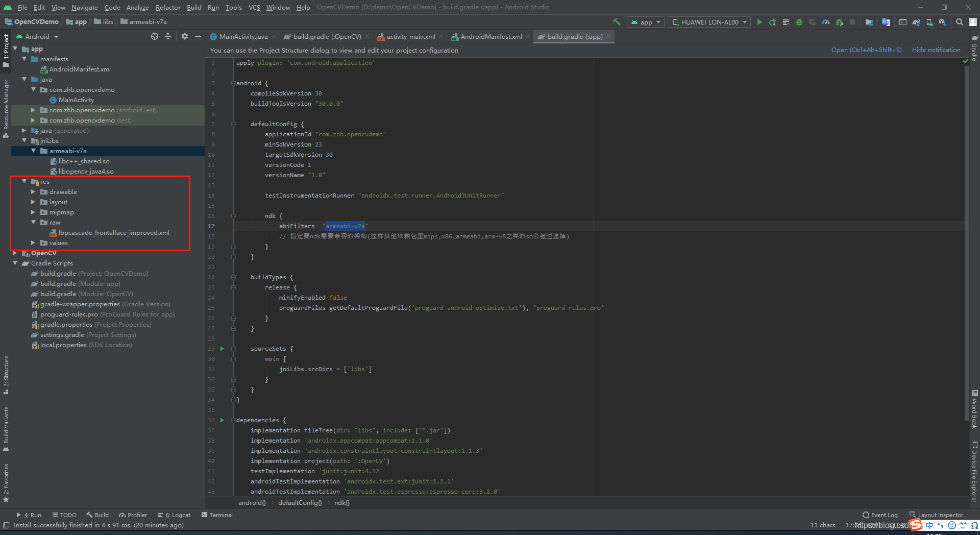980x535 pixels.
Task: Open the Layout Inspector button
Action: click(x=936, y=515)
